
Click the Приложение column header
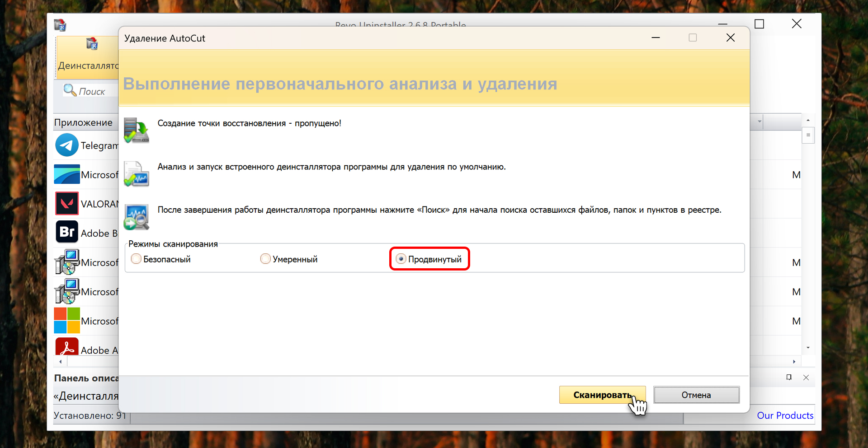pos(84,122)
